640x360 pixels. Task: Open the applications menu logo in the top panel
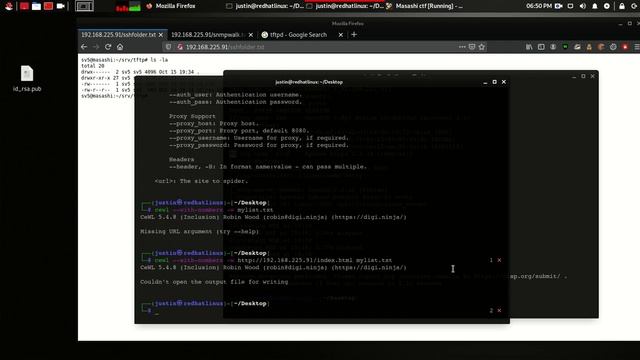[9, 6]
